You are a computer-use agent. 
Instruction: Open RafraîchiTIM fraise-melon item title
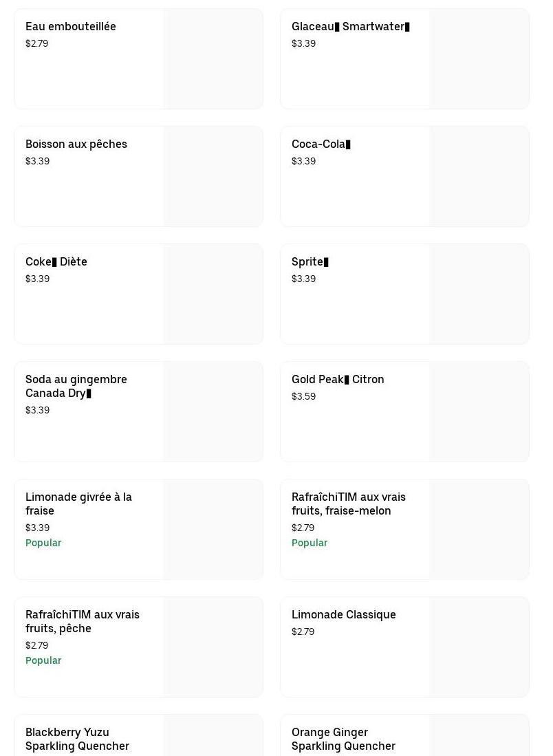point(349,504)
